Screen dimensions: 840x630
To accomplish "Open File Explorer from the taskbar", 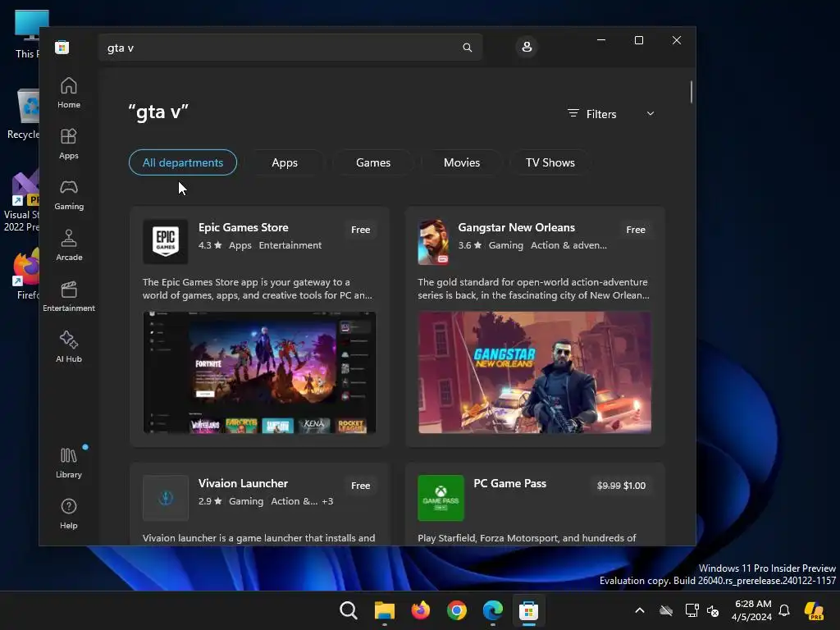I will pos(385,610).
